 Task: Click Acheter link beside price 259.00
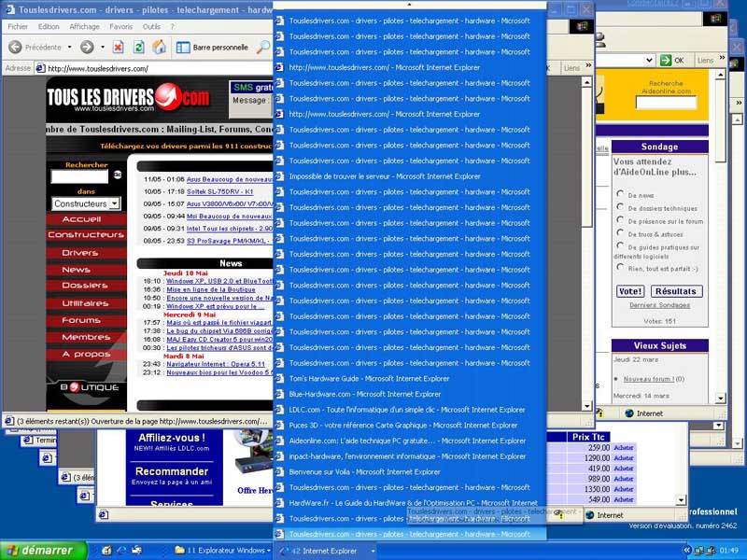pos(624,448)
